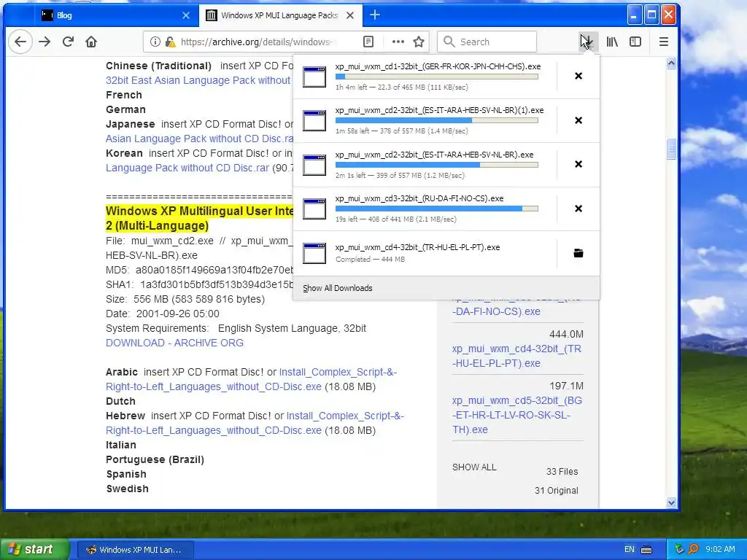747x560 pixels.
Task: Click the 33 Files count text
Action: coord(562,472)
